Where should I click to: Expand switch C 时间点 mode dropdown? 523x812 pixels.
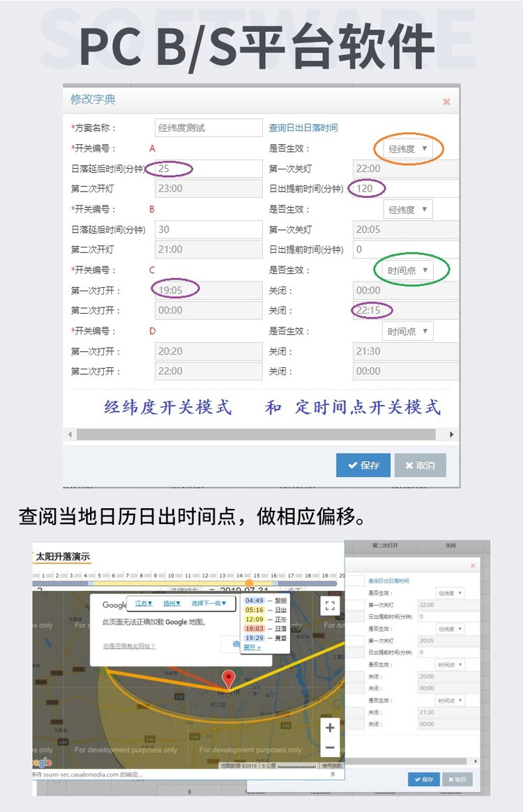408,270
